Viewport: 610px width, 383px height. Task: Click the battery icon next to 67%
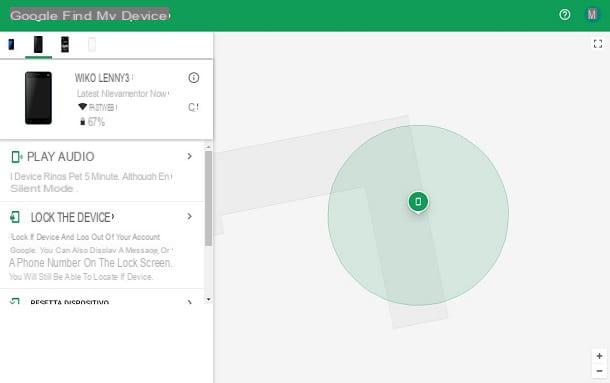[x=82, y=122]
